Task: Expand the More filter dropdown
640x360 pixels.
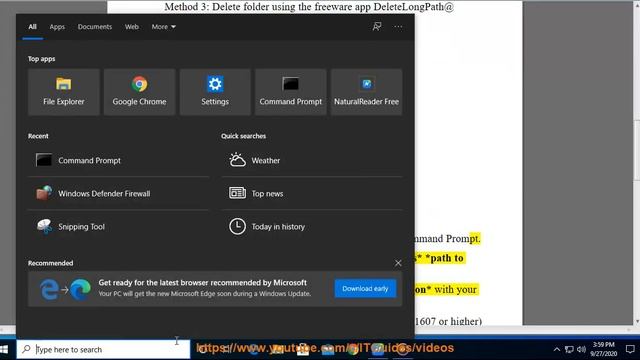Action: tap(163, 27)
